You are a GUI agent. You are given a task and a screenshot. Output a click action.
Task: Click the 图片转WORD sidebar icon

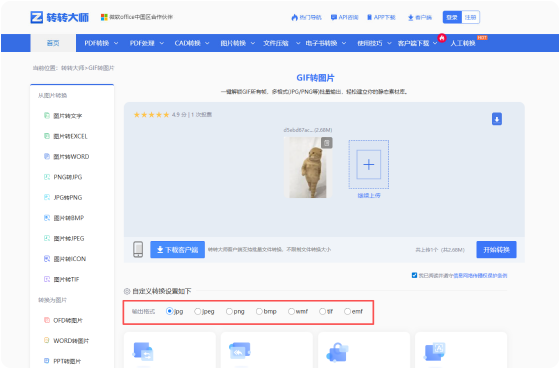[x=46, y=156]
